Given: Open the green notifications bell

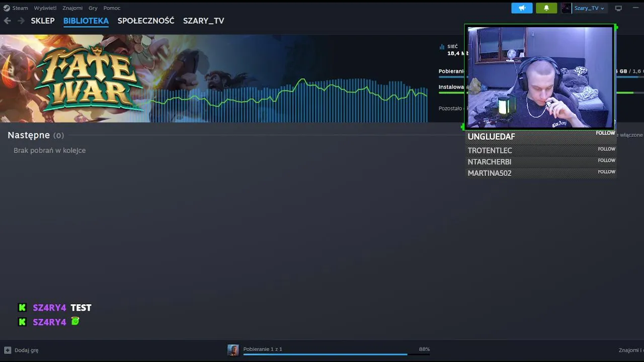Looking at the screenshot, I should (x=546, y=8).
